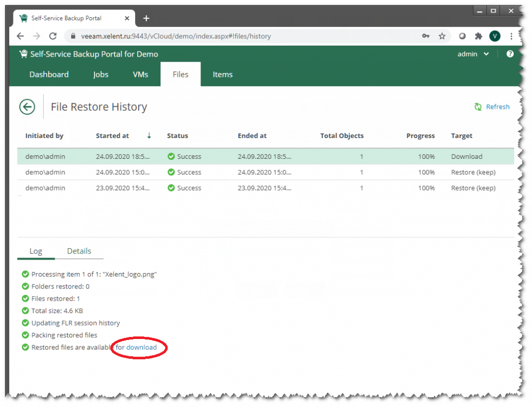Screen dimensions: 532x407
Task: Open the browser extensions puzzle icon
Action: 478,36
